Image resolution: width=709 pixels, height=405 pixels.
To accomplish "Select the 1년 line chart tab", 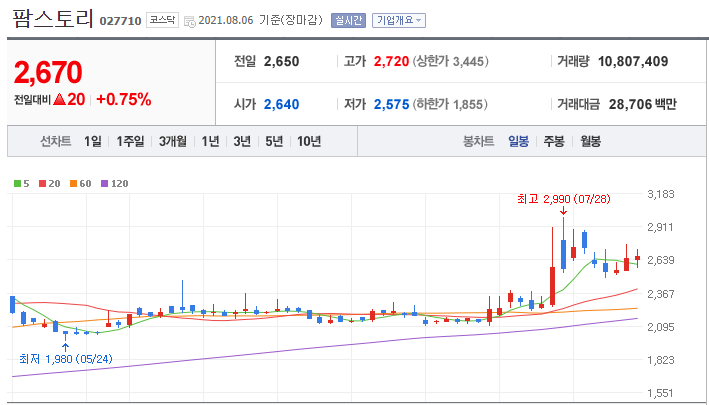I will point(210,141).
